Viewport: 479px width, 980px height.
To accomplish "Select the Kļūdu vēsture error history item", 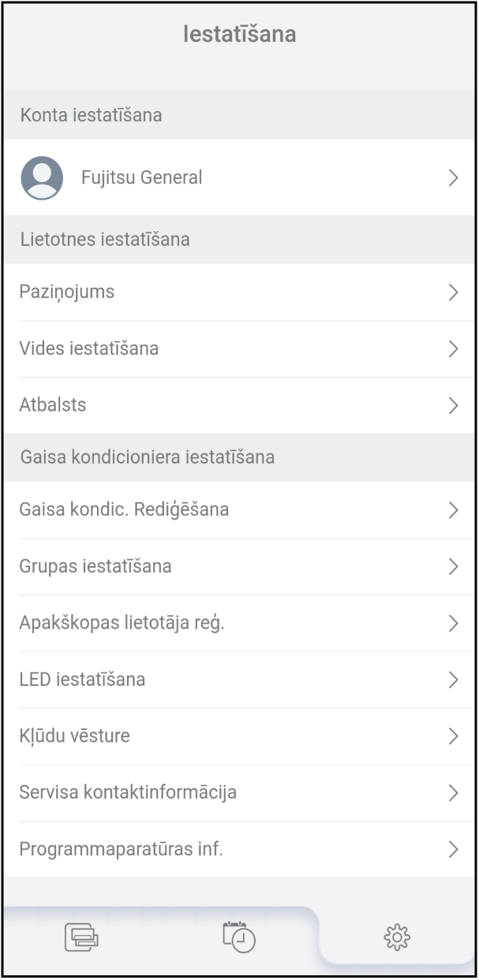I will (75, 736).
